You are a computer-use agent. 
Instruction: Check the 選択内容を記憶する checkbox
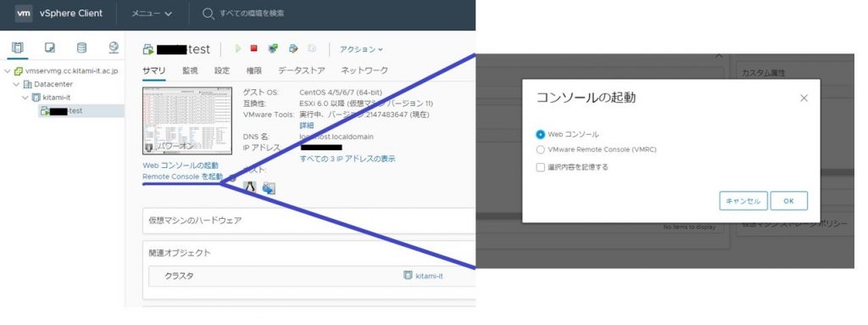(x=540, y=167)
